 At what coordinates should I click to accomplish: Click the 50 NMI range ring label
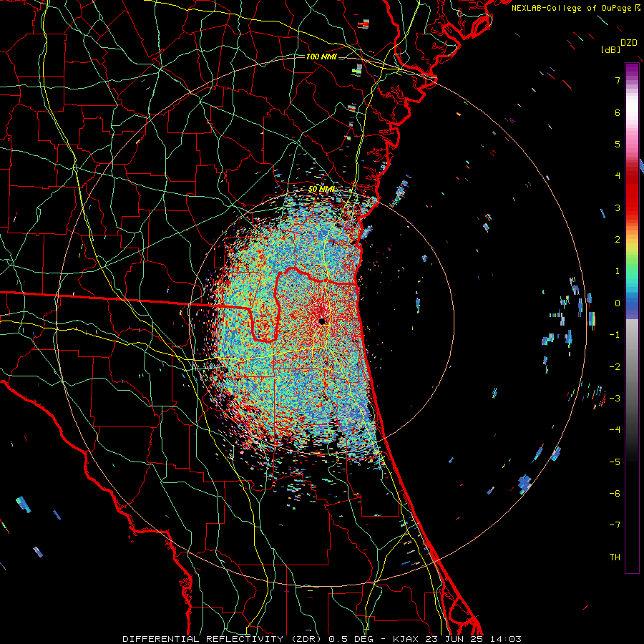click(321, 190)
